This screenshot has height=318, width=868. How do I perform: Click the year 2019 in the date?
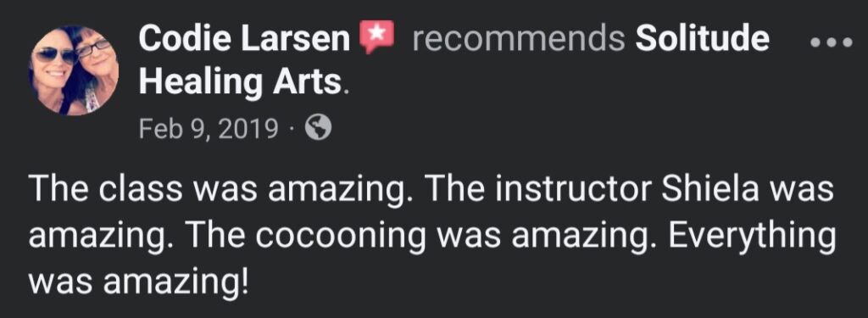click(248, 129)
